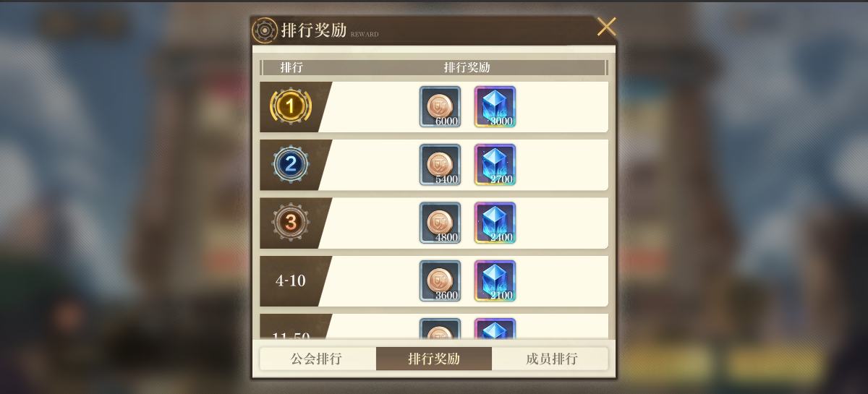The image size is (868, 394).
Task: Select the 4-10 rank row label
Action: click(x=291, y=280)
